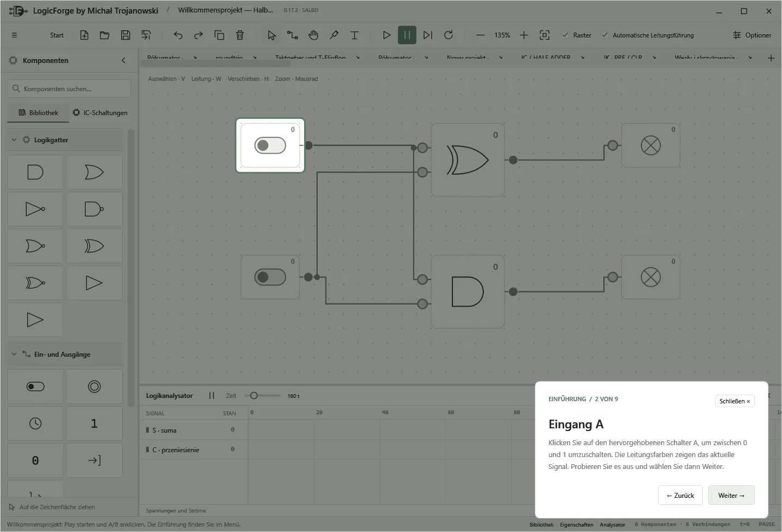The height and width of the screenshot is (532, 782).
Task: Reset the simulation with the reload icon
Action: [449, 35]
